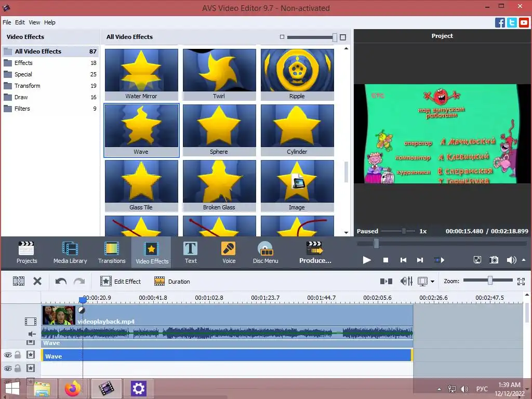This screenshot has width=532, height=399.
Task: Click the next scene button
Action: click(439, 260)
